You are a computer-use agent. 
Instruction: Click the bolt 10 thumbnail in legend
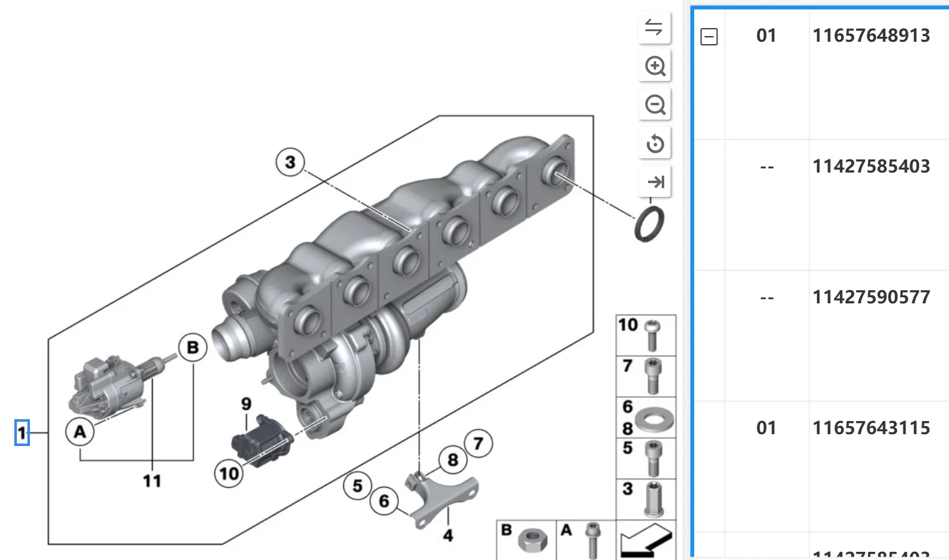point(646,335)
